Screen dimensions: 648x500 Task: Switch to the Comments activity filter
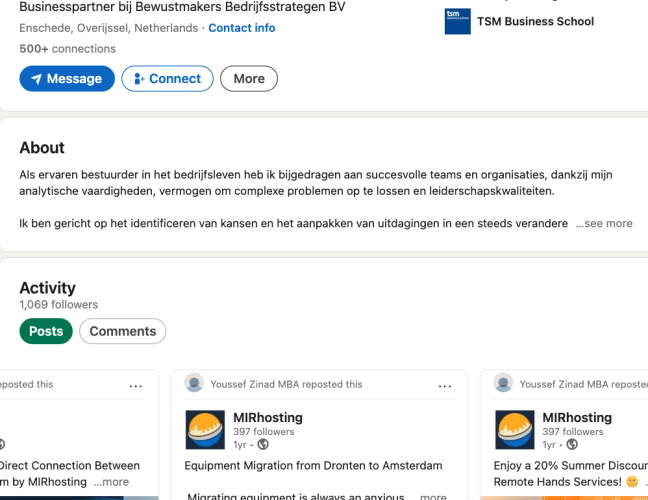click(123, 331)
